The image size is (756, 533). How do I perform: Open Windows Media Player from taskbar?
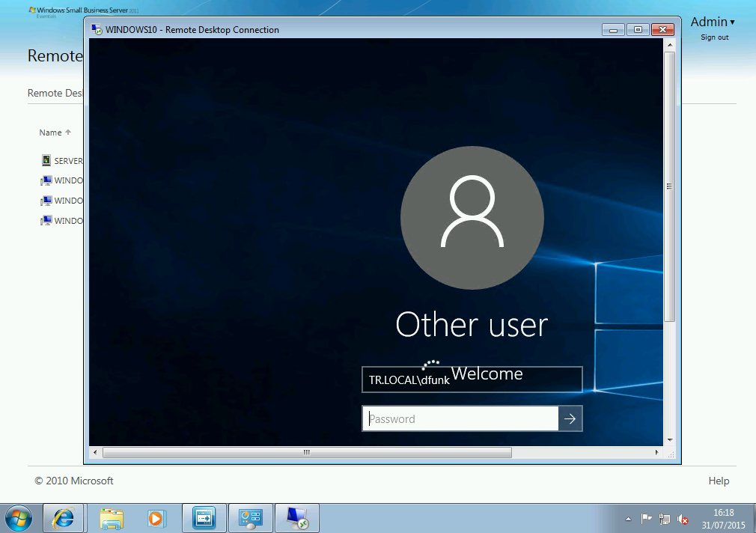(156, 517)
